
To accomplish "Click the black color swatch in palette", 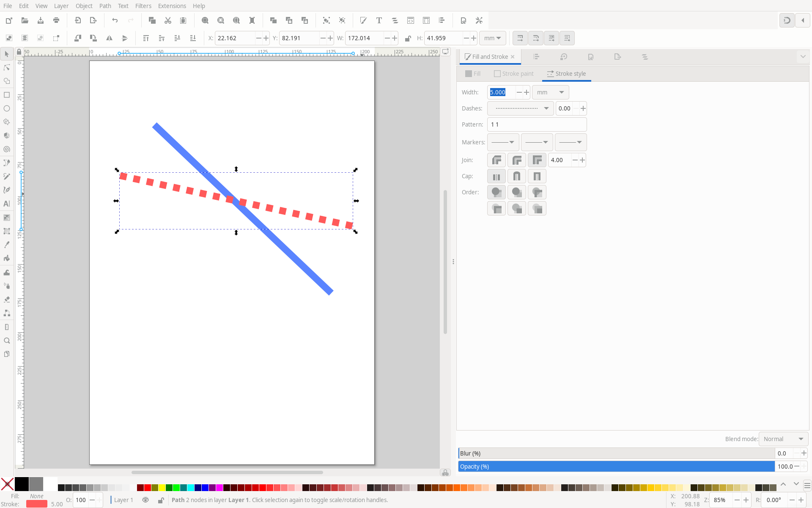I will [x=22, y=484].
